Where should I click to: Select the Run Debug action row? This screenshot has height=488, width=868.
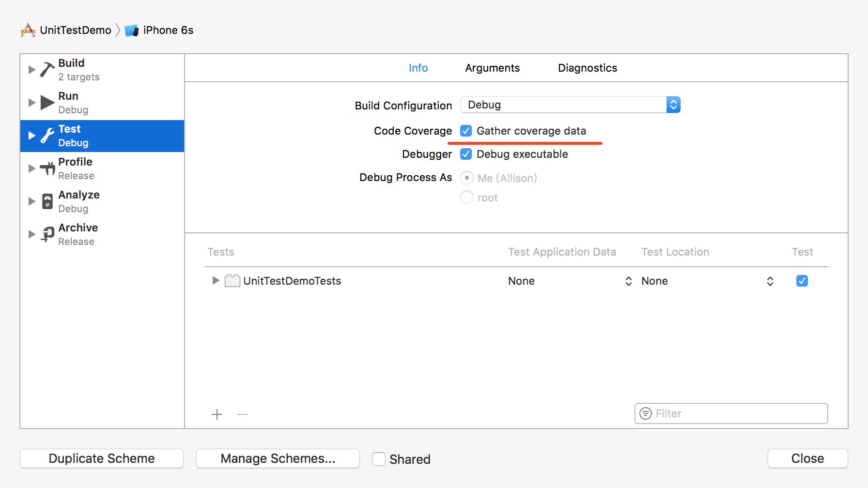pos(102,103)
